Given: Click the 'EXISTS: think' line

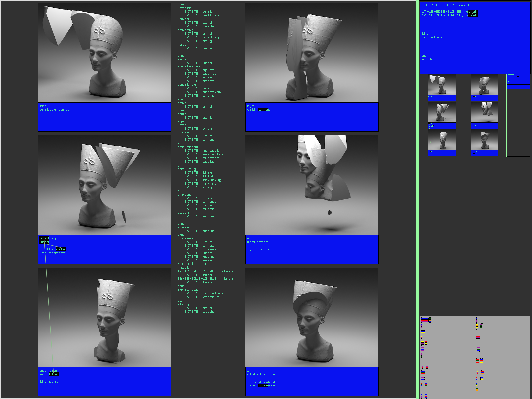Looking at the screenshot, I should pyautogui.click(x=199, y=176).
